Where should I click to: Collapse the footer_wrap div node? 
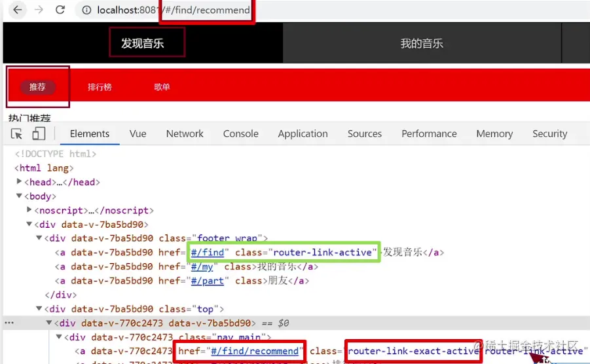coord(39,238)
